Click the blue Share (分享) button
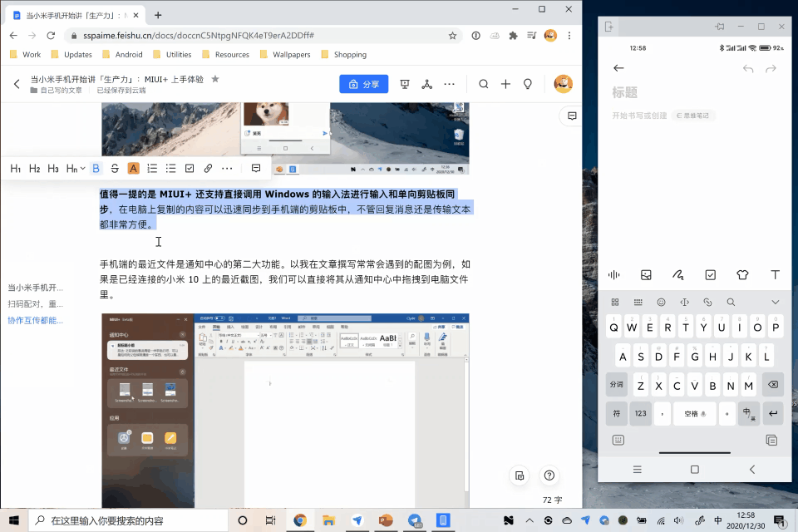Screen dimensions: 798x532 364,84
